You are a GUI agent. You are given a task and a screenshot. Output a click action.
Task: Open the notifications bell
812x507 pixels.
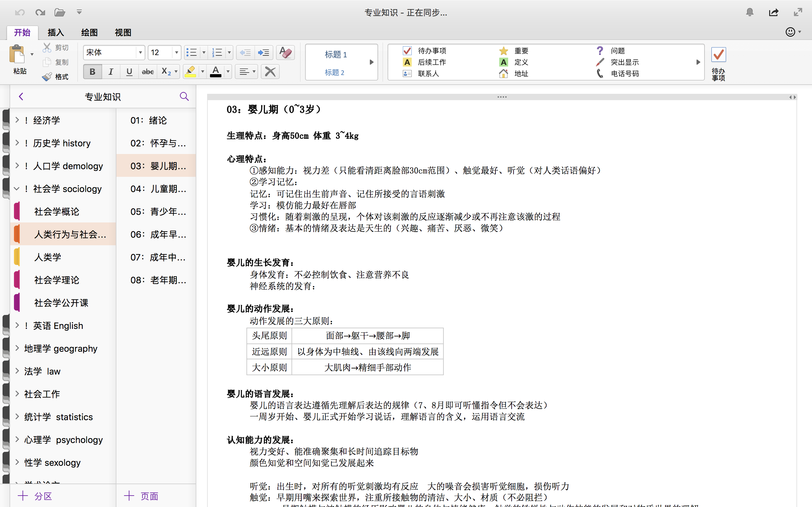click(750, 13)
